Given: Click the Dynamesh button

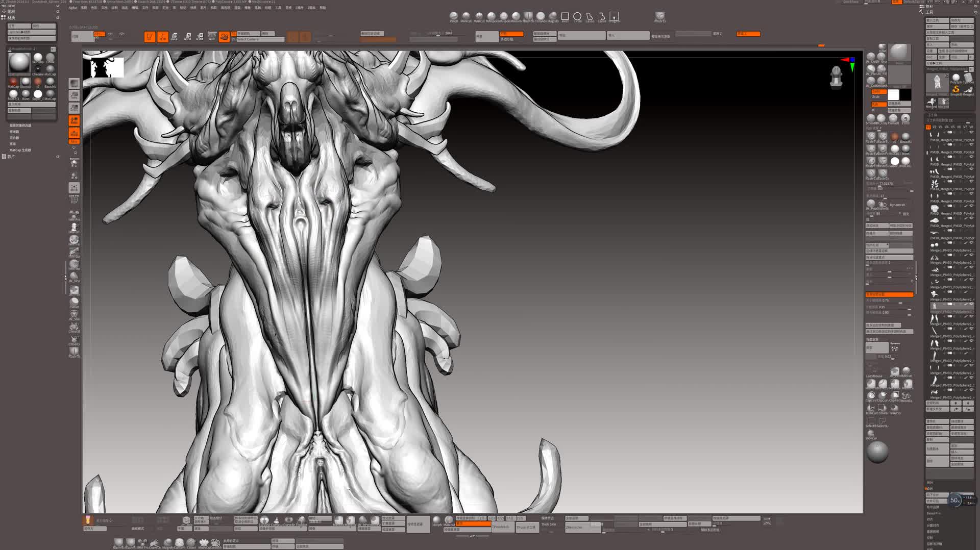Looking at the screenshot, I should 897,205.
